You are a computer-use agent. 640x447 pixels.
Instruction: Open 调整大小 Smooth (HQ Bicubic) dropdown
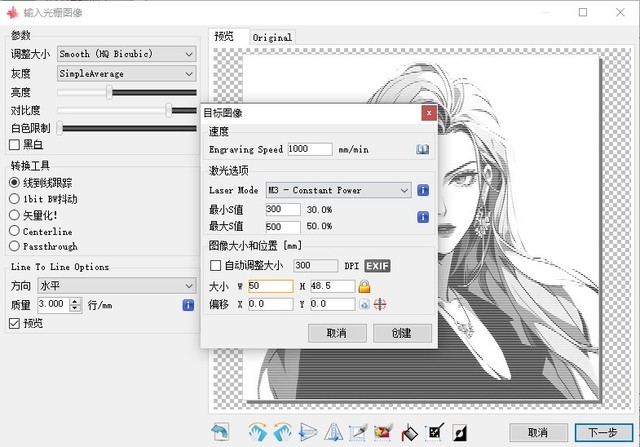pos(127,54)
